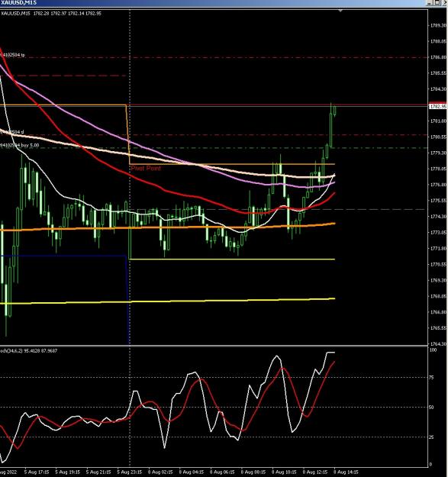Close the XAUUSD chart window
Image resolution: width=448 pixels, height=477 pixels.
(x=444, y=2)
